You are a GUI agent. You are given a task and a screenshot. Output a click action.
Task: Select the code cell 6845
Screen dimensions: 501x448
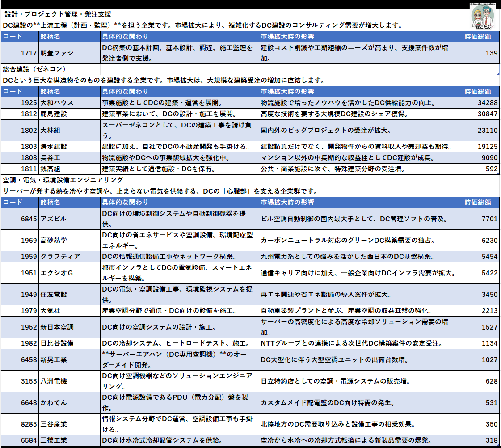[20, 219]
